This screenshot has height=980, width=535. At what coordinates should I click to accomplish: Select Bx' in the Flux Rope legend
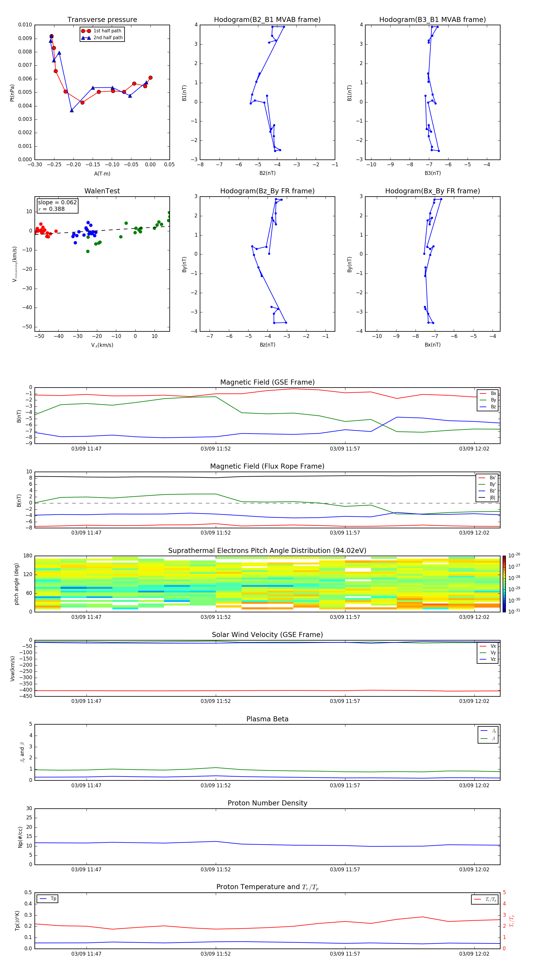[x=487, y=478]
